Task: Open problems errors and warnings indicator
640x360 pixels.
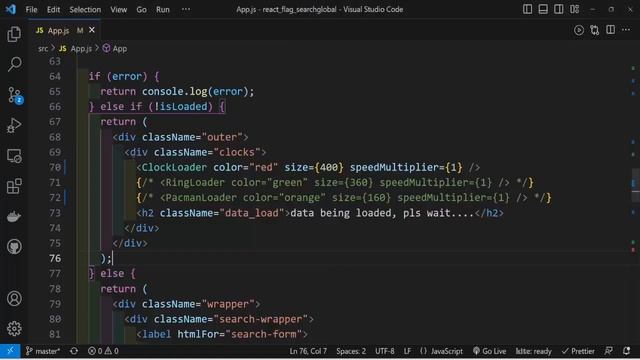Action: [x=103, y=351]
